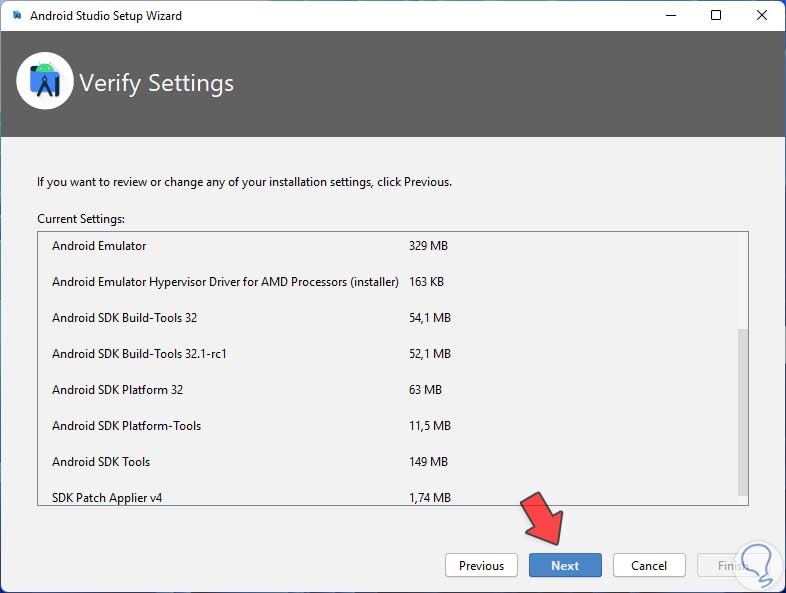This screenshot has width=786, height=593.
Task: Click the scrollbar track above the thumb
Action: [742, 280]
